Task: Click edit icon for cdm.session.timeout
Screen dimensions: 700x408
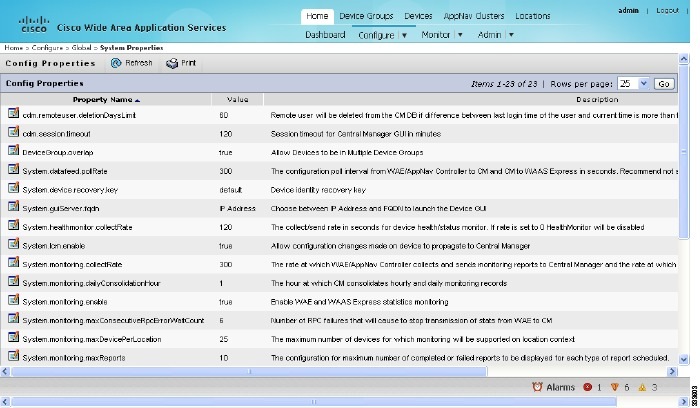Action: 13,132
